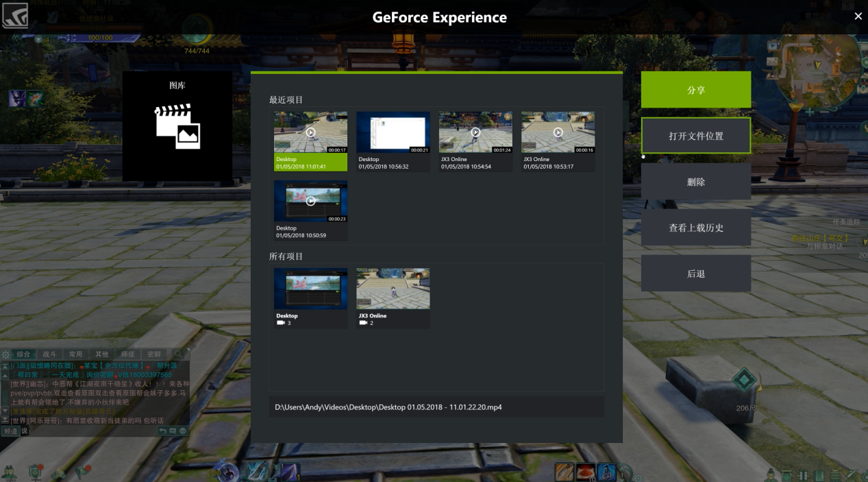Image resolution: width=868 pixels, height=482 pixels.
Task: Click the blue orb icon labeled 100
Action: 230,471
